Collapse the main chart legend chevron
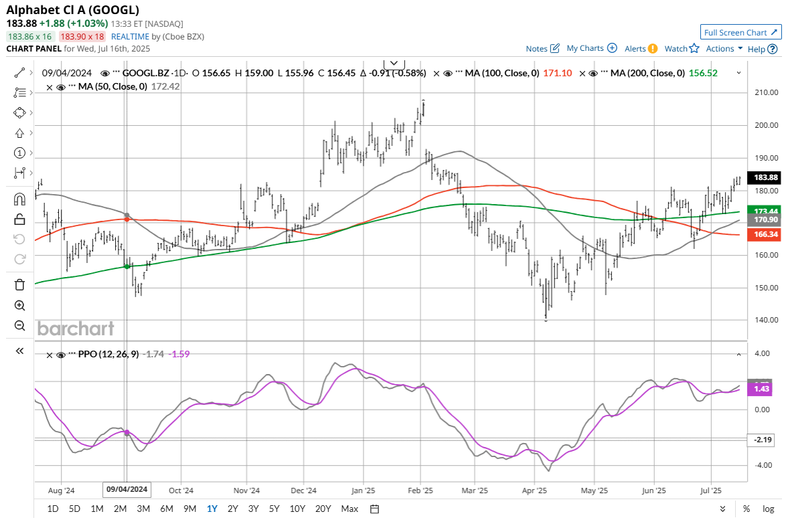Screen dimensions: 788x532 click(738, 74)
